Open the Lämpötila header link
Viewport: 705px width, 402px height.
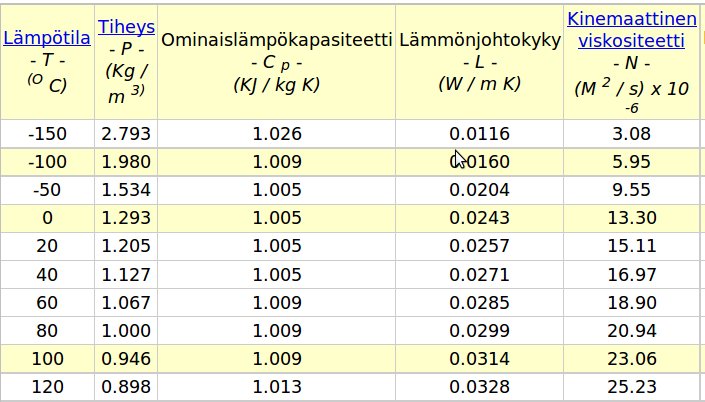click(x=47, y=39)
